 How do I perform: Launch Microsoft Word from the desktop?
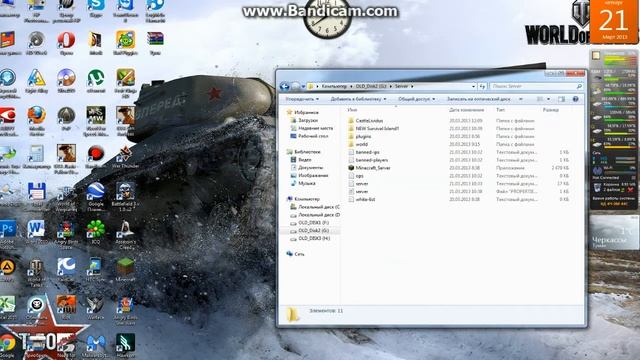(x=36, y=232)
